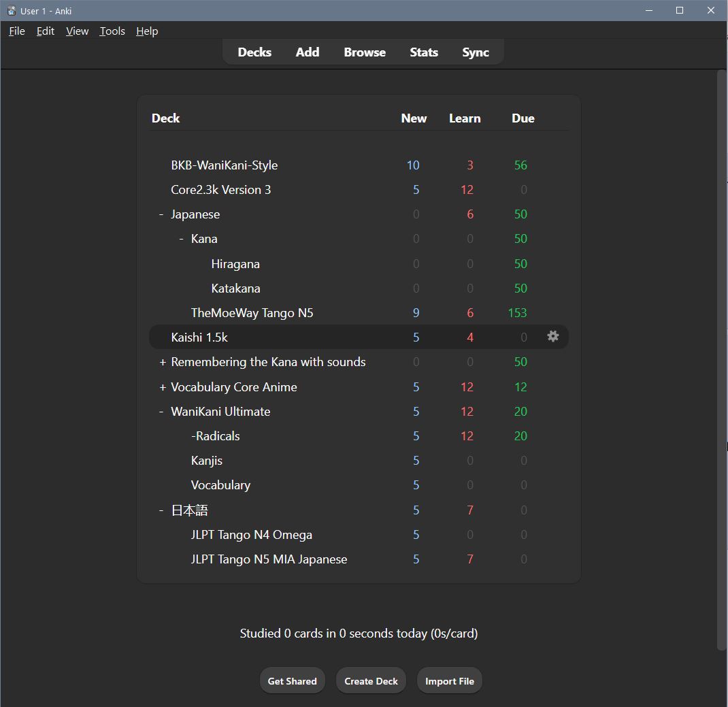Select the Japanese deck name

pyautogui.click(x=195, y=214)
